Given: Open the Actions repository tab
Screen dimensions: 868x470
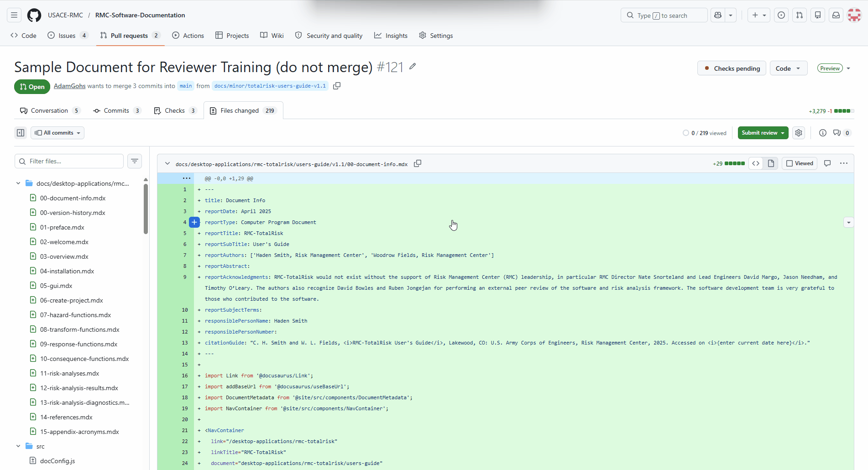Looking at the screenshot, I should click(x=188, y=36).
